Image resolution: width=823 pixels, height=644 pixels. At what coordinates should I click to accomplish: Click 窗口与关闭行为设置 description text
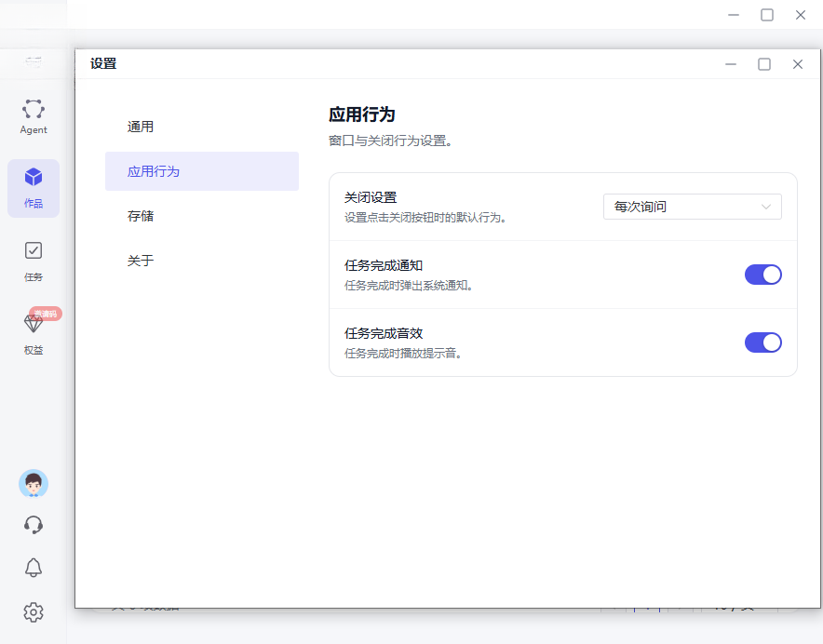(x=390, y=141)
